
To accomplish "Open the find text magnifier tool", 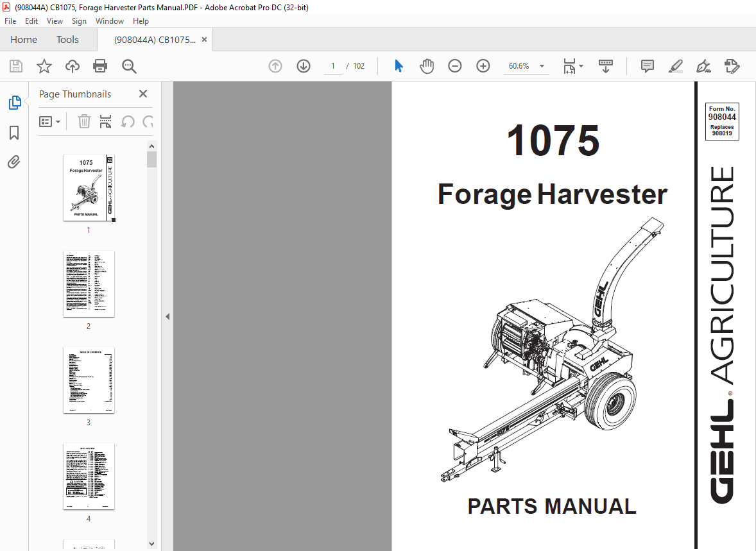I will [129, 66].
